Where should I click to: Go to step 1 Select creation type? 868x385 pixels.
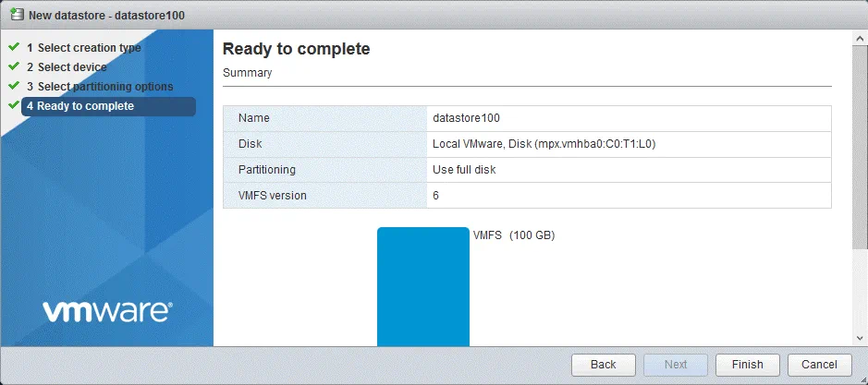click(89, 47)
